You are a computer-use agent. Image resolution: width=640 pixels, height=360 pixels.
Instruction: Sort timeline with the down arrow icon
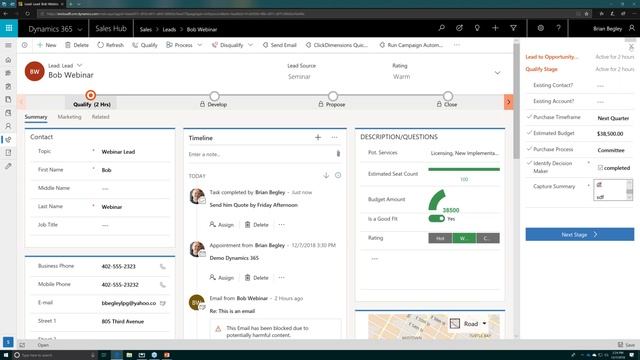click(326, 176)
